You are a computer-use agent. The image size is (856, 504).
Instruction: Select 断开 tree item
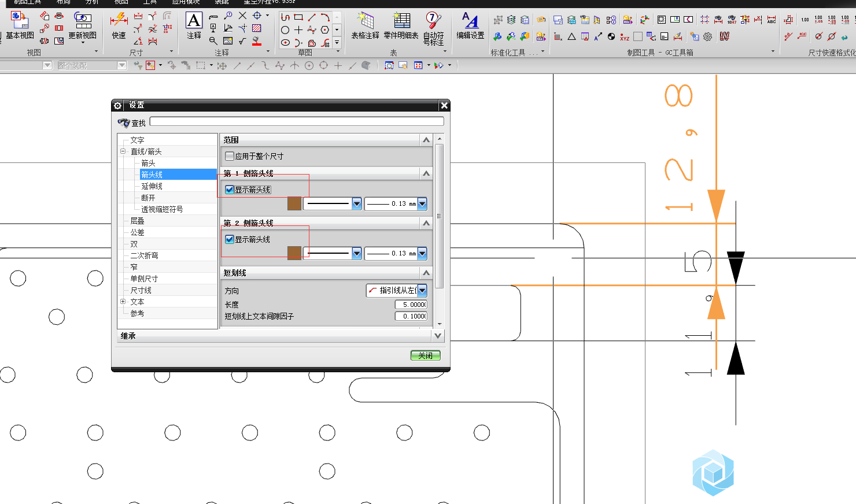point(148,198)
